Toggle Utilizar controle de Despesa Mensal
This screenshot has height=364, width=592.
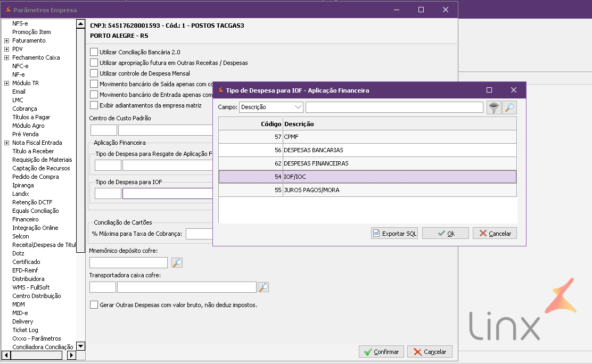tap(94, 73)
